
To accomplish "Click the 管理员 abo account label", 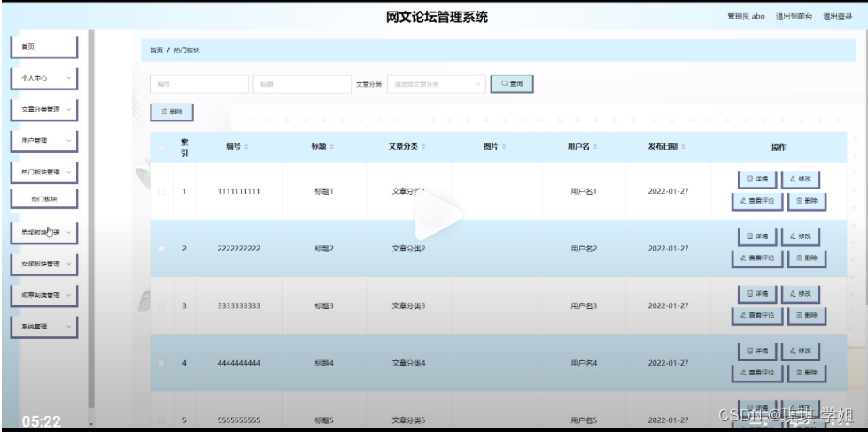I will 746,17.
